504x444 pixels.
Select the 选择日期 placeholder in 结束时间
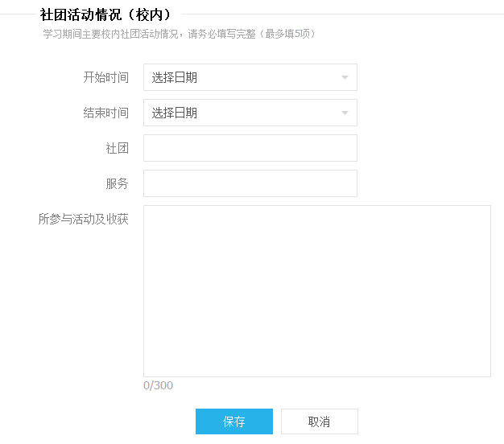[174, 113]
